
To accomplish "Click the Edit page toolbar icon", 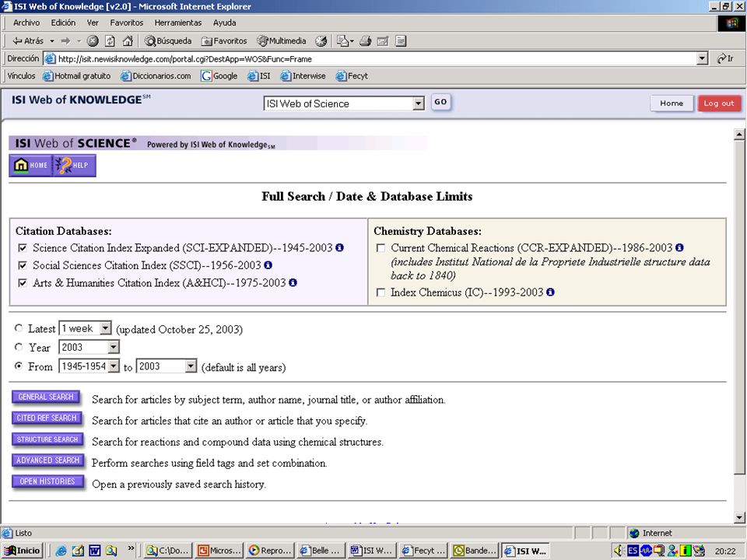I will 383,41.
